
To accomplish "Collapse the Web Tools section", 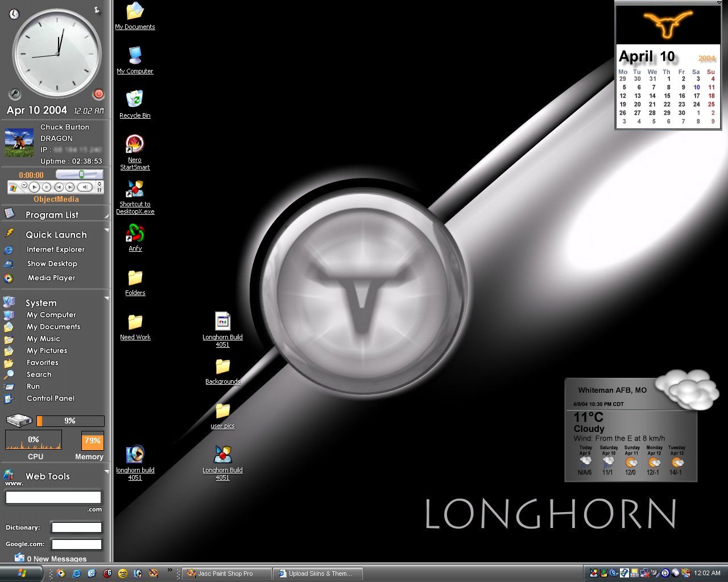I will [106, 472].
